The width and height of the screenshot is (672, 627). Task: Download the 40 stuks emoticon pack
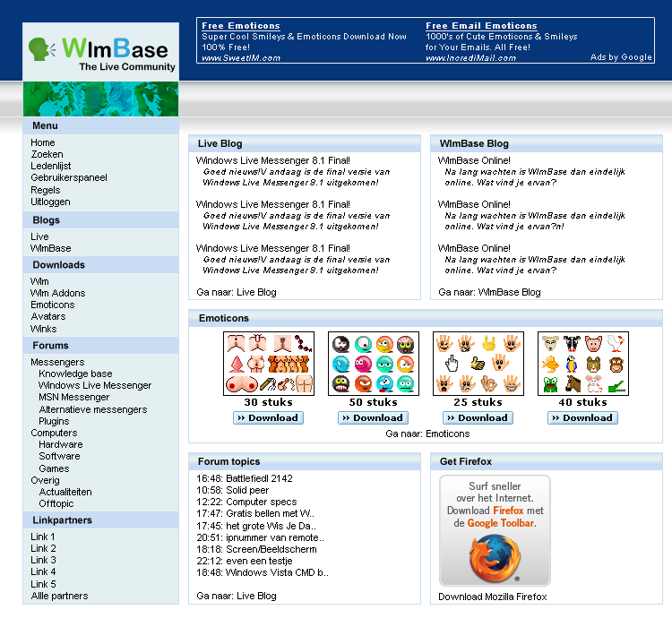(583, 418)
